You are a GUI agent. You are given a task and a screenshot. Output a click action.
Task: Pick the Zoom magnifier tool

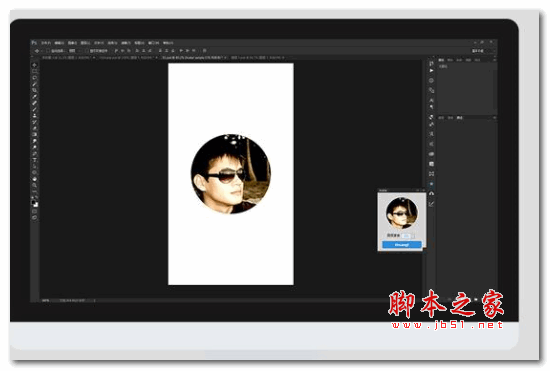34,185
